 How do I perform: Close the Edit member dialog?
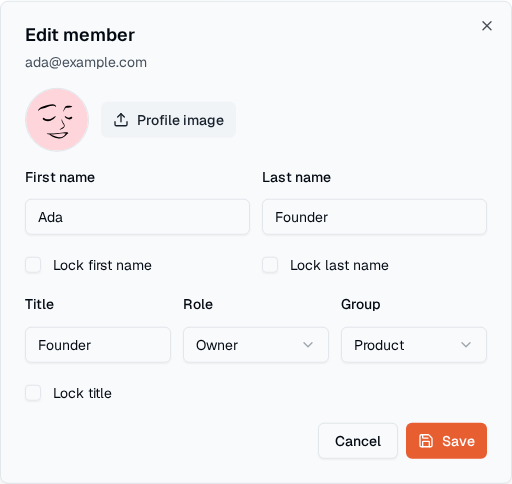point(487,26)
